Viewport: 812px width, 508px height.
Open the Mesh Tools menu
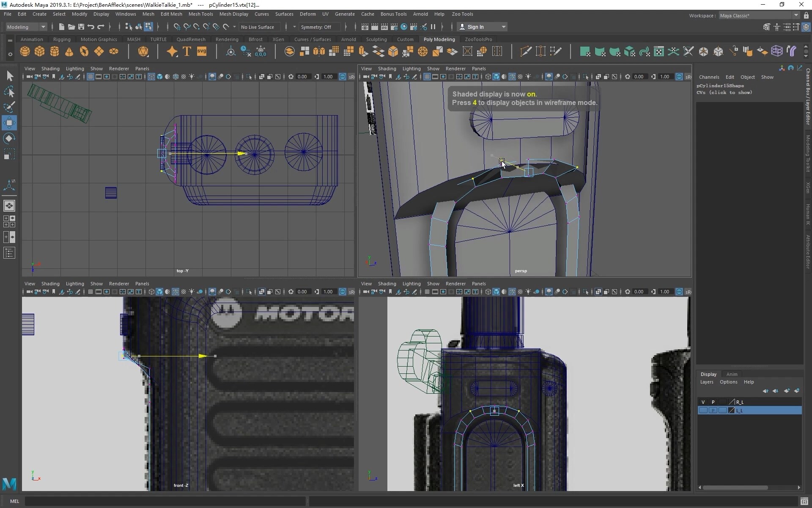coord(201,14)
